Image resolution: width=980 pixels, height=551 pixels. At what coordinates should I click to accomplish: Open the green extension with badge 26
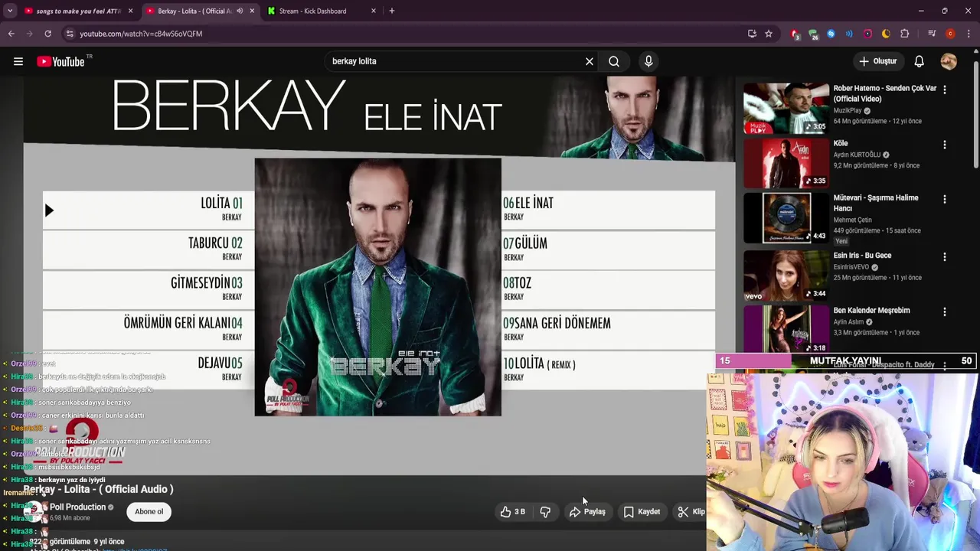[x=813, y=34]
